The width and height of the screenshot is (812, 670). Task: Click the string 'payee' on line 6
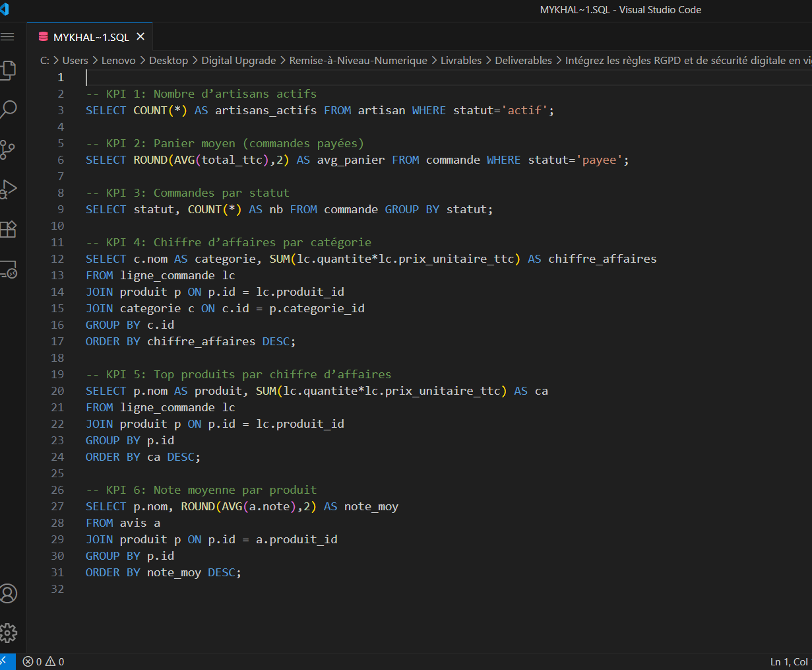[600, 160]
